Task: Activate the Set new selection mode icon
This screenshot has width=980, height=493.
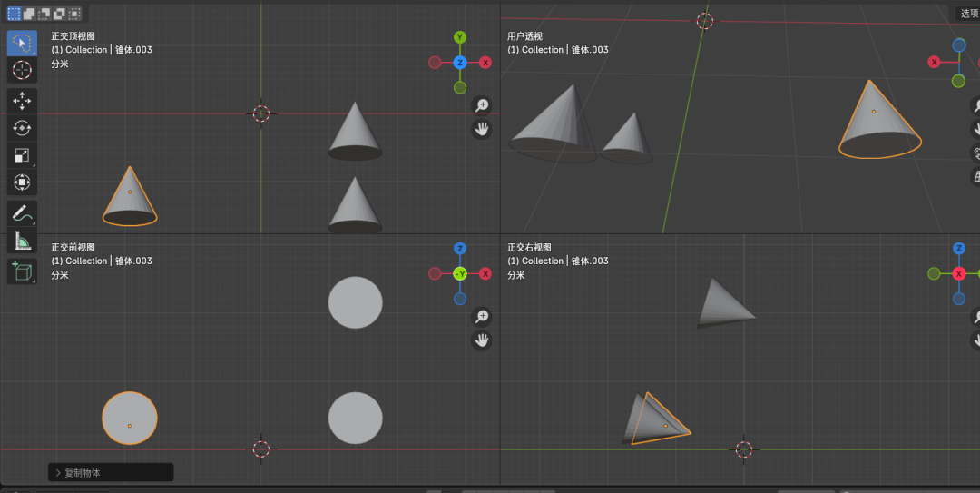Action: point(14,13)
